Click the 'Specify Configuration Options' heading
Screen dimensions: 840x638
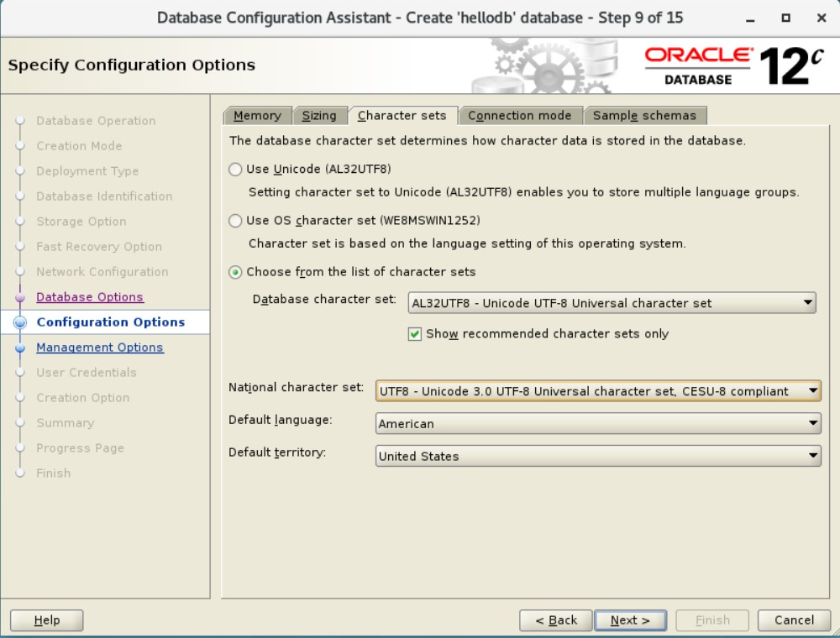[x=132, y=65]
